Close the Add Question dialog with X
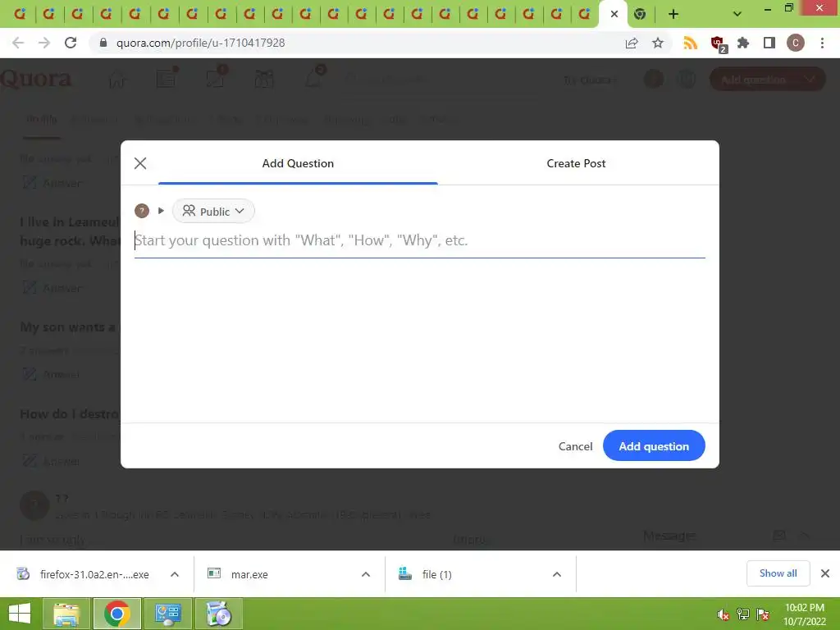Viewport: 840px width, 630px height. pos(140,163)
